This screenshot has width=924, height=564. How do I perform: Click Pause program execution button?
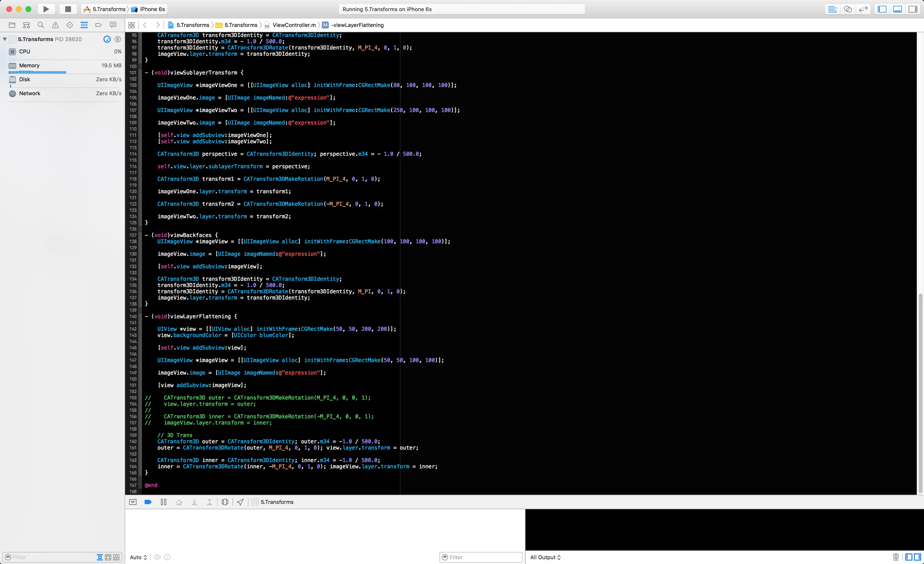[163, 502]
